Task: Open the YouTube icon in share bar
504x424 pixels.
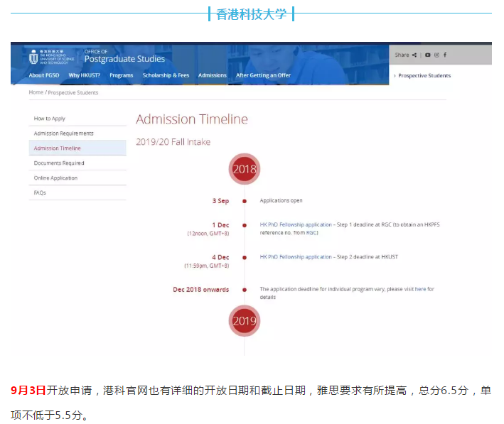Action: 427,55
